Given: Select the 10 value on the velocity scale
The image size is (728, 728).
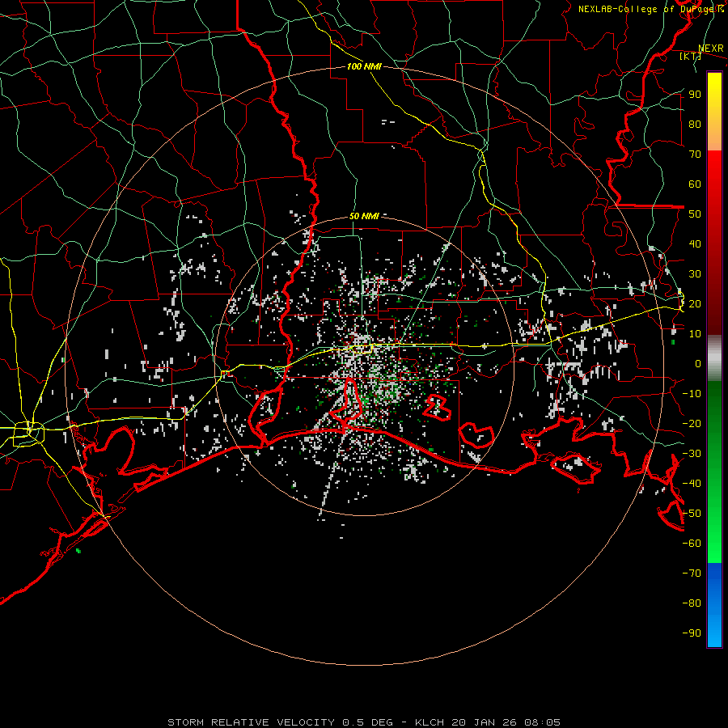Looking at the screenshot, I should coord(695,334).
